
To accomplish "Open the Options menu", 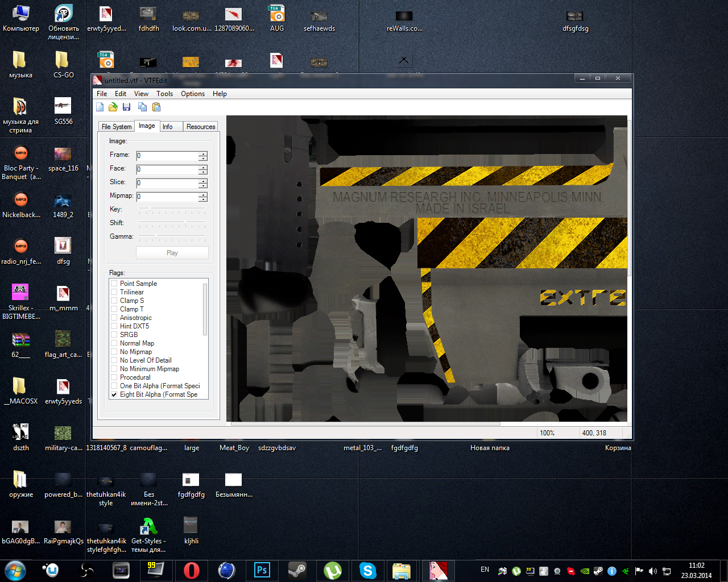I will click(193, 94).
